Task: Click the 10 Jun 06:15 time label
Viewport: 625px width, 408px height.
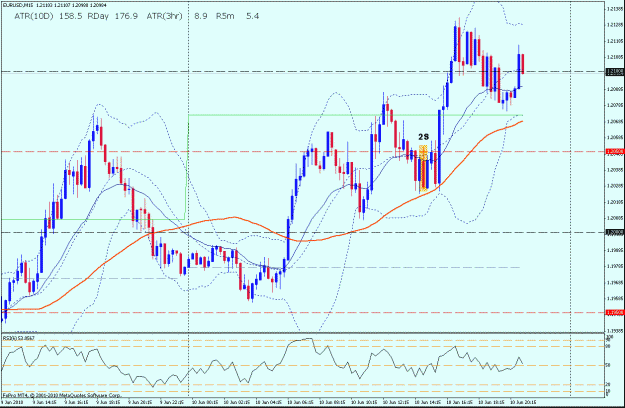Action: [301, 402]
